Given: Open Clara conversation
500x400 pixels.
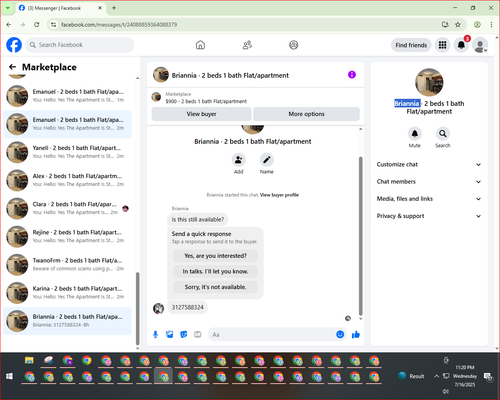Looking at the screenshot, I should click(x=68, y=208).
